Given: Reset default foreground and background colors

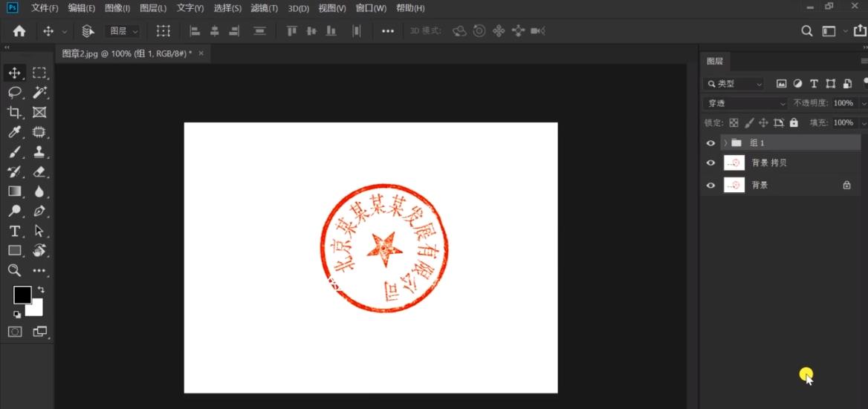Looking at the screenshot, I should point(17,315).
